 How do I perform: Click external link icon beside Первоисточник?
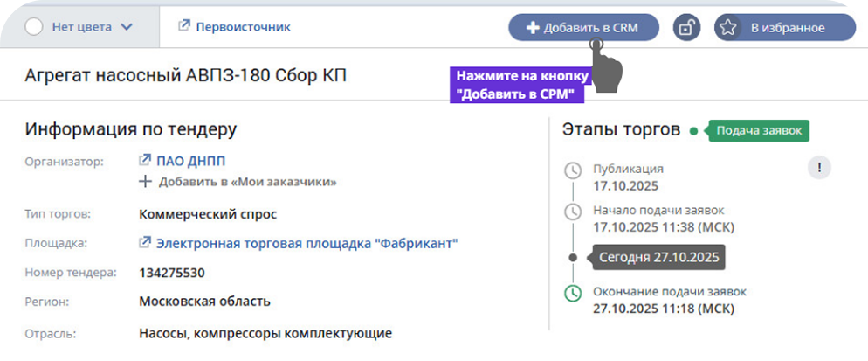pos(183,26)
